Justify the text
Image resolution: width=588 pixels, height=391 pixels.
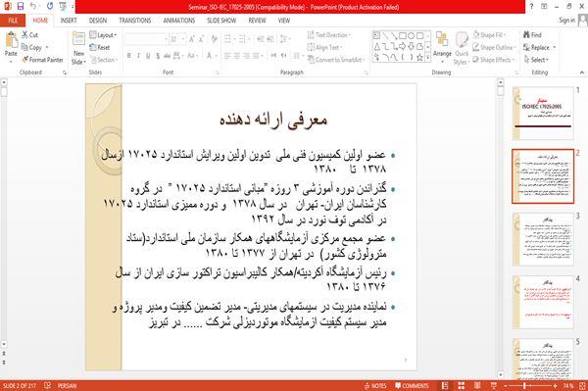point(256,56)
